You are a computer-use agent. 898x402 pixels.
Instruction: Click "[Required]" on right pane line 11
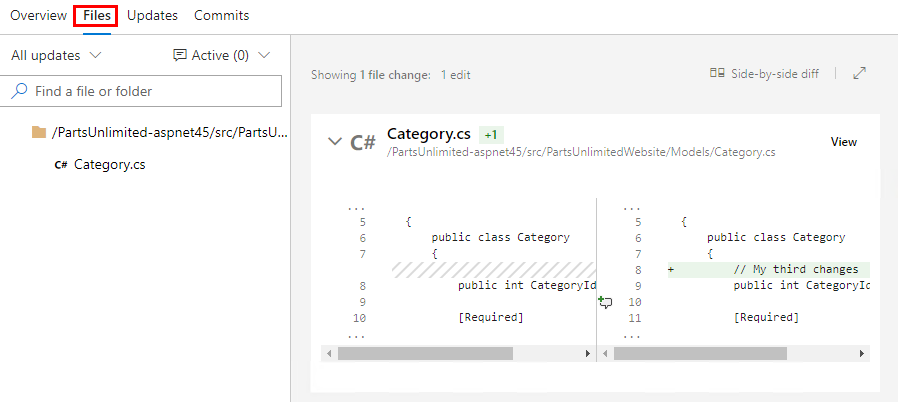(x=766, y=317)
